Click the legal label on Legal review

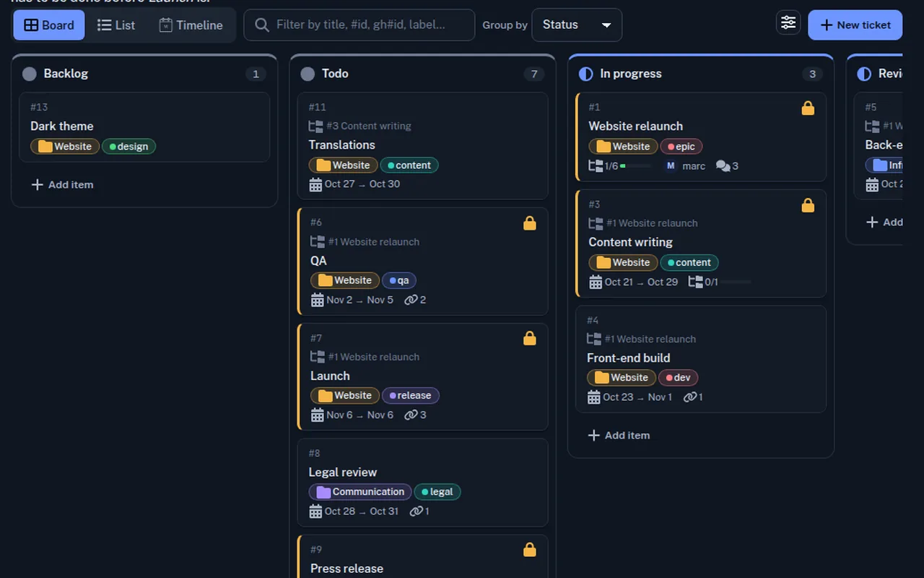pos(437,492)
